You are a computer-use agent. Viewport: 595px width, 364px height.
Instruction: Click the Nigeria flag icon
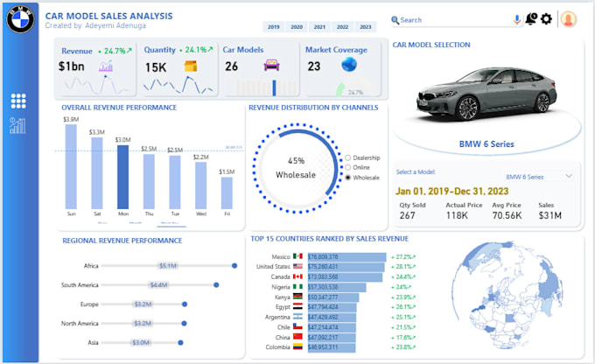coord(297,287)
